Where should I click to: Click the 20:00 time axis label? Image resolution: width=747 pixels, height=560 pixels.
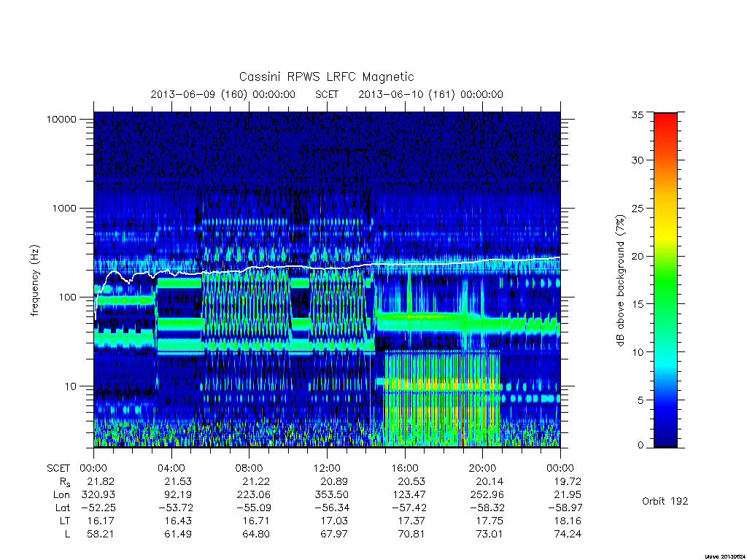[x=483, y=468]
